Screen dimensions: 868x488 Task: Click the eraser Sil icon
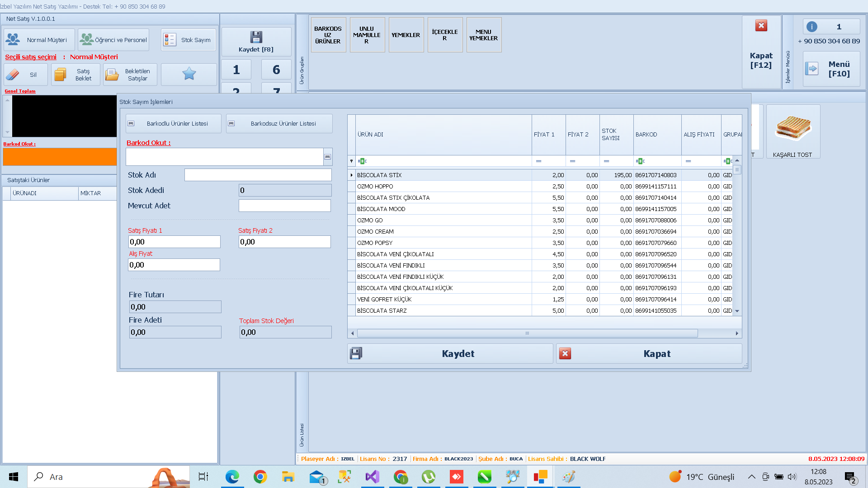tap(13, 75)
